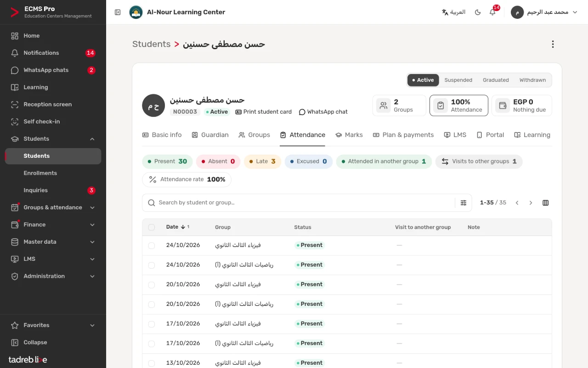Click Print student card
Image resolution: width=588 pixels, height=368 pixels.
[264, 112]
